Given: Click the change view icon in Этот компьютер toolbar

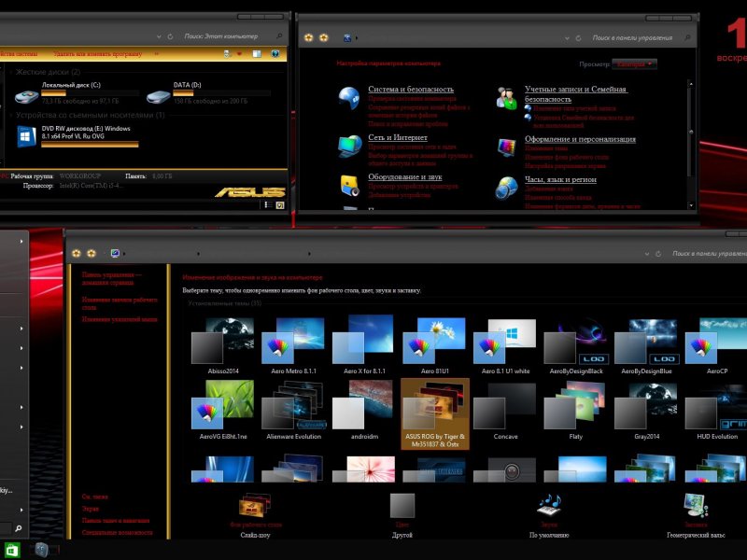Looking at the screenshot, I should tap(228, 54).
